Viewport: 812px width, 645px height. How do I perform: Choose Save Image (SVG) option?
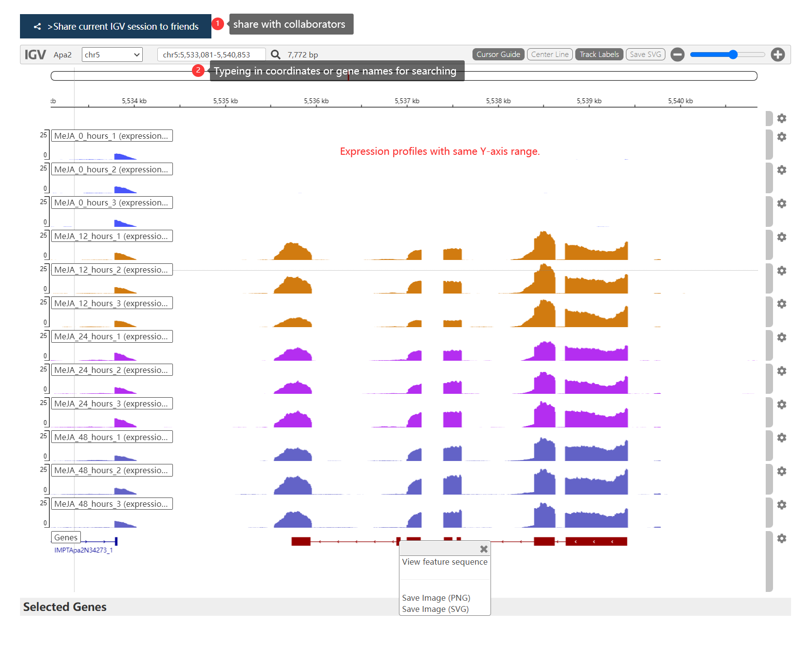point(435,609)
